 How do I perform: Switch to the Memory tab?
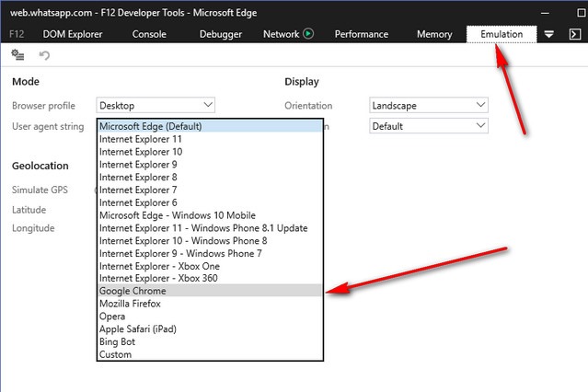(x=434, y=34)
